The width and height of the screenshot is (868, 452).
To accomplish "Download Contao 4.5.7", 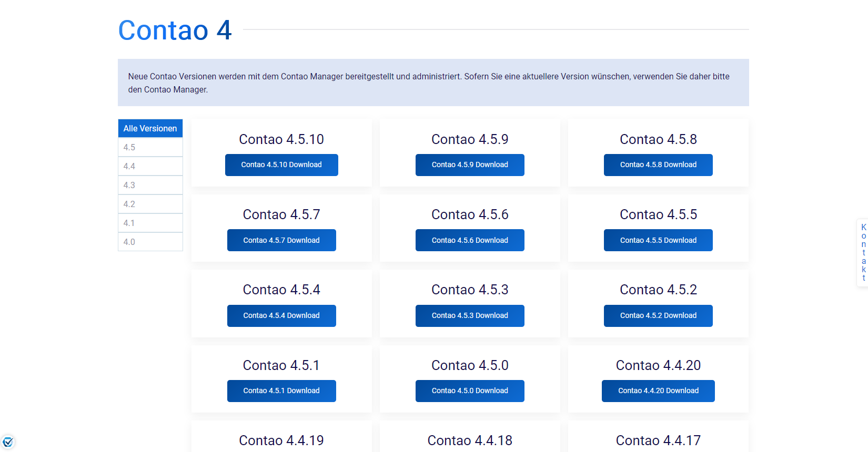I will (281, 240).
